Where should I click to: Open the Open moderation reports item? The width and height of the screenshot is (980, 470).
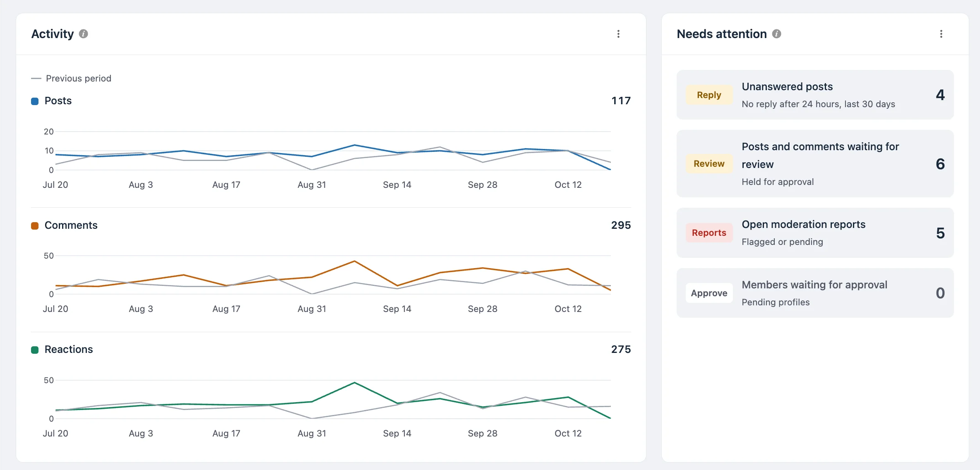tap(815, 233)
